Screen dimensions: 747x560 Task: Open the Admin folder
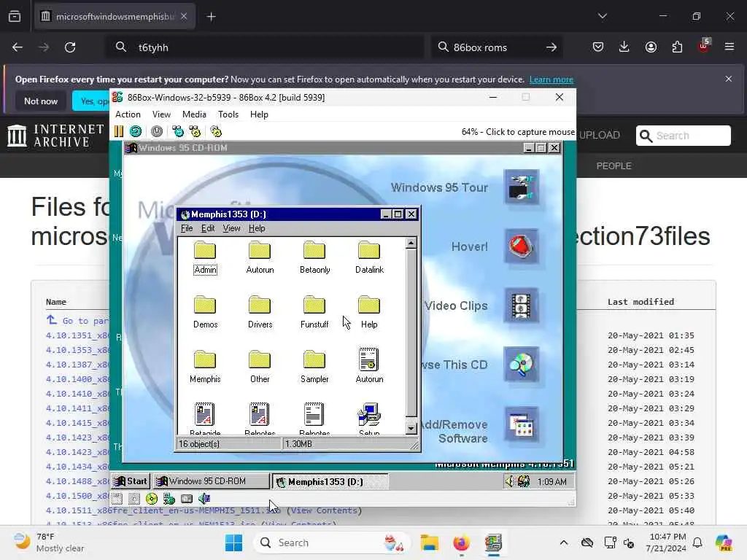tap(205, 257)
